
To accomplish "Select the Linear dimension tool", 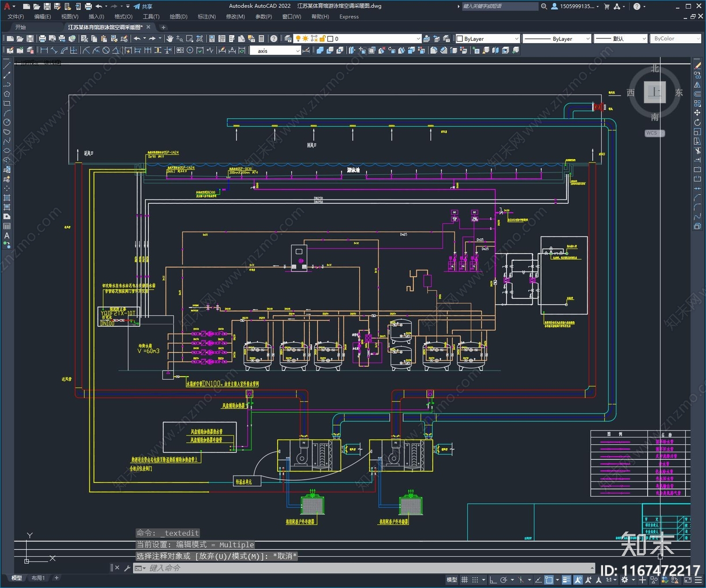I will (x=44, y=50).
